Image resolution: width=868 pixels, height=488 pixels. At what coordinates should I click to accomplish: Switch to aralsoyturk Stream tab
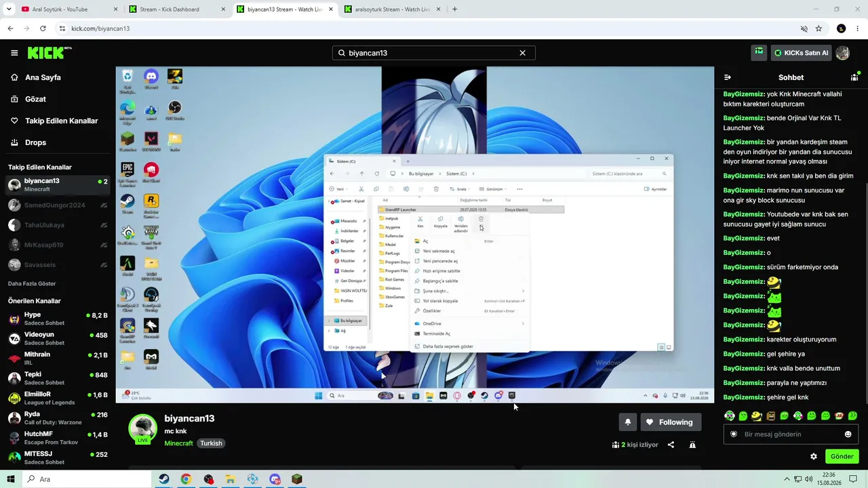click(392, 9)
